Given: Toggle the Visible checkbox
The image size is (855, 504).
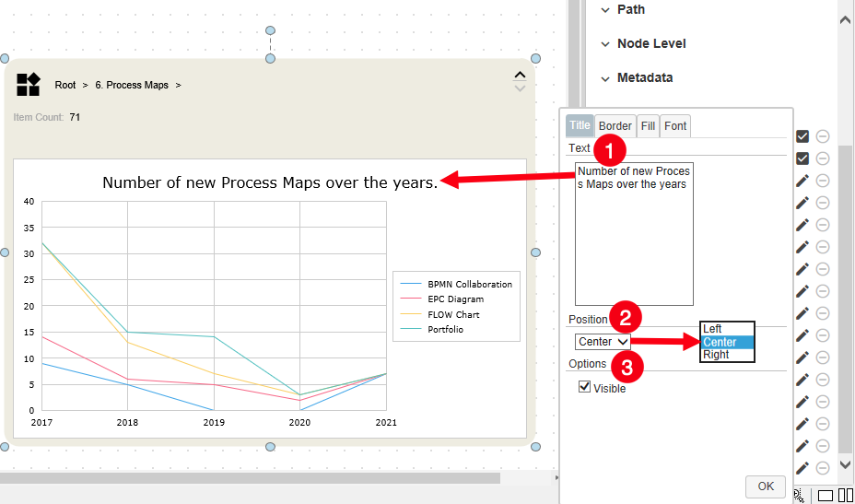Looking at the screenshot, I should pos(584,388).
